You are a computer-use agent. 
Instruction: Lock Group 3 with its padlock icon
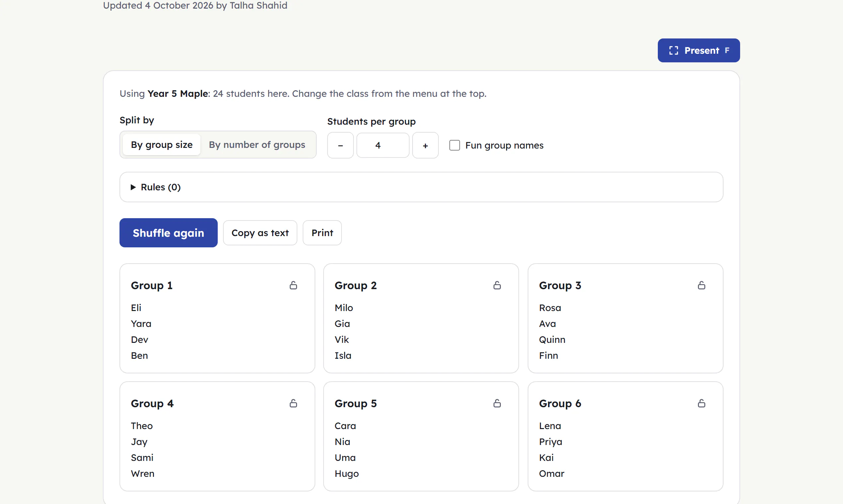tap(701, 285)
